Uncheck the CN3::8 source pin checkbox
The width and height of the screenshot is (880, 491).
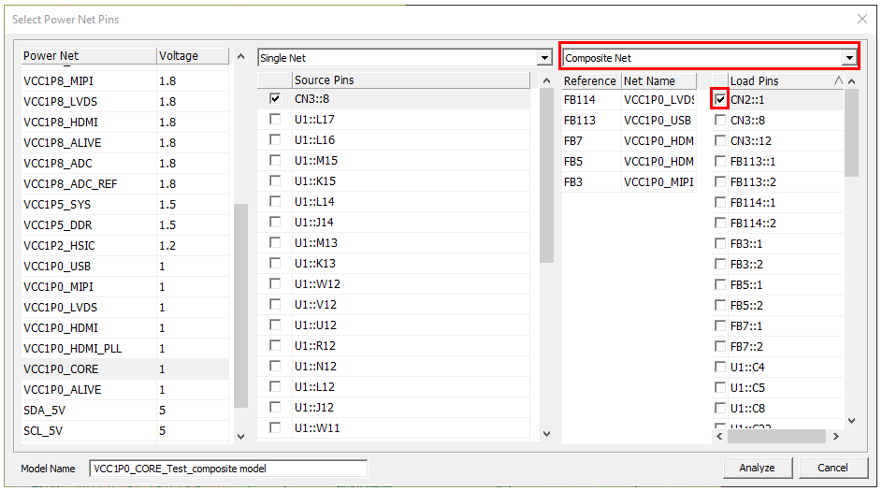[275, 100]
